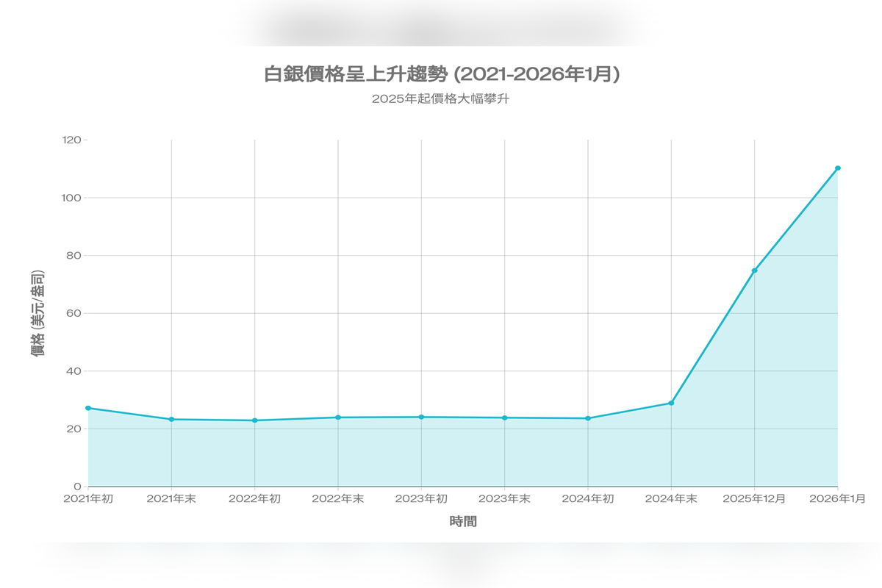Click the subtitle 2025年起價格大幅攀升
882x588 pixels.
441,100
